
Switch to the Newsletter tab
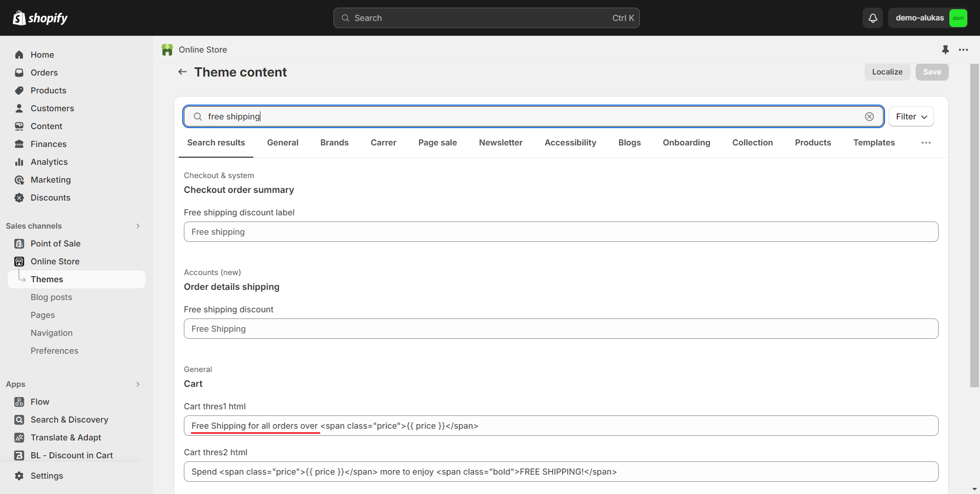pos(500,143)
